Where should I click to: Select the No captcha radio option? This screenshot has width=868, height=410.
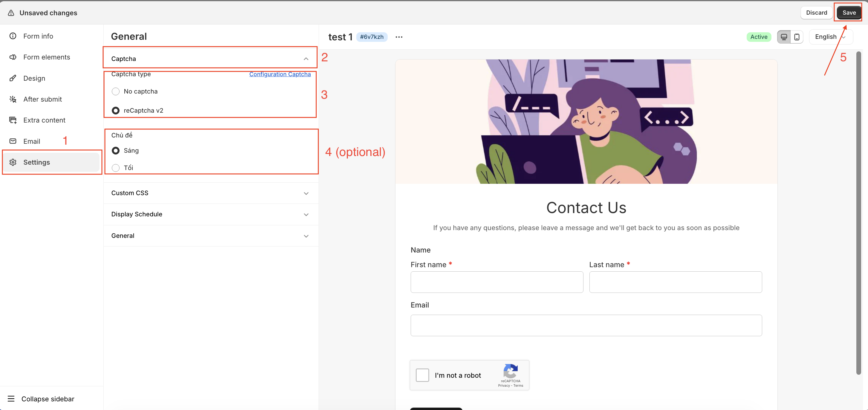116,91
